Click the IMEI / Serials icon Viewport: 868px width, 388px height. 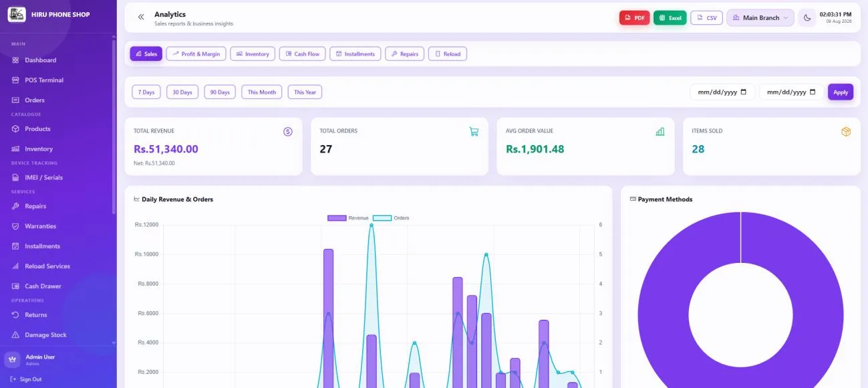15,178
